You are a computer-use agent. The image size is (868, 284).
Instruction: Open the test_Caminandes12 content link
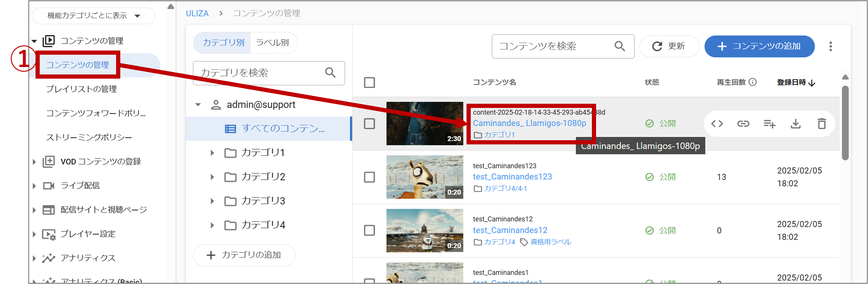[510, 230]
